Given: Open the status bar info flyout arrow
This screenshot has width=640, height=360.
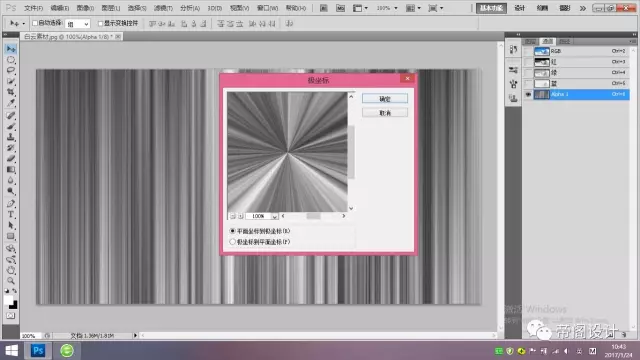Looking at the screenshot, I should point(135,336).
